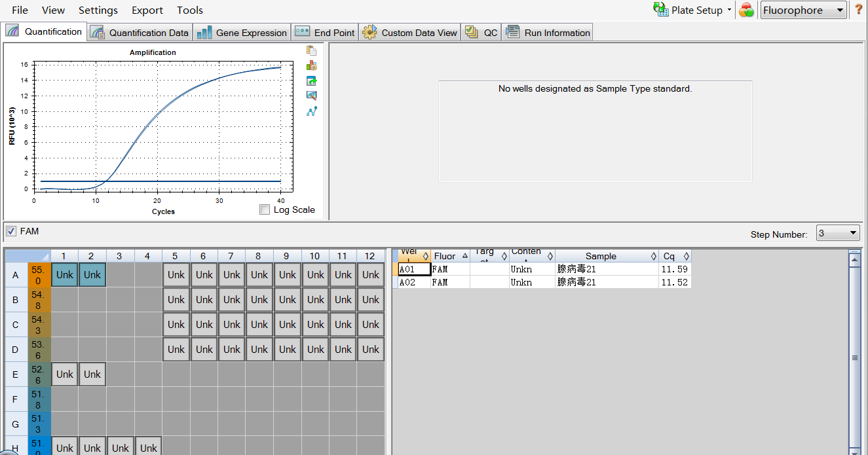The image size is (868, 455).
Task: Select plate row header A
Action: pos(16,275)
